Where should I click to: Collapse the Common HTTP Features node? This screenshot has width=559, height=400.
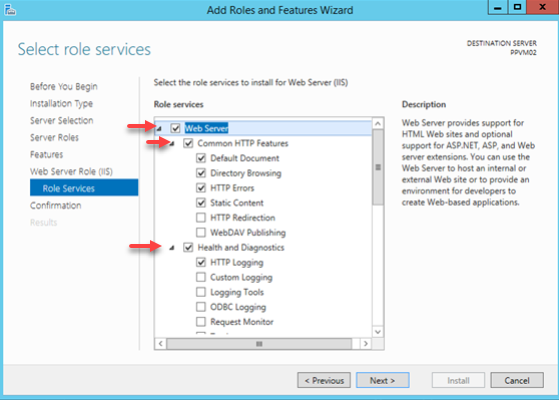tap(172, 144)
